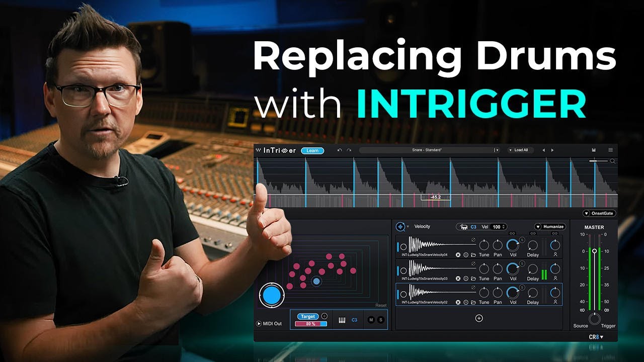This screenshot has height=362, width=644.
Task: Add a new sample layer with plus icon
Action: (479, 318)
